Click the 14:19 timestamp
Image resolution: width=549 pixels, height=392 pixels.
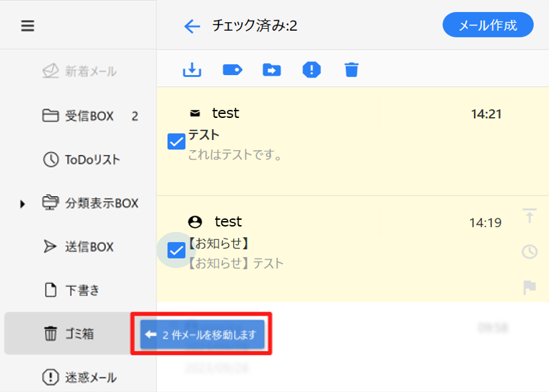pos(485,222)
